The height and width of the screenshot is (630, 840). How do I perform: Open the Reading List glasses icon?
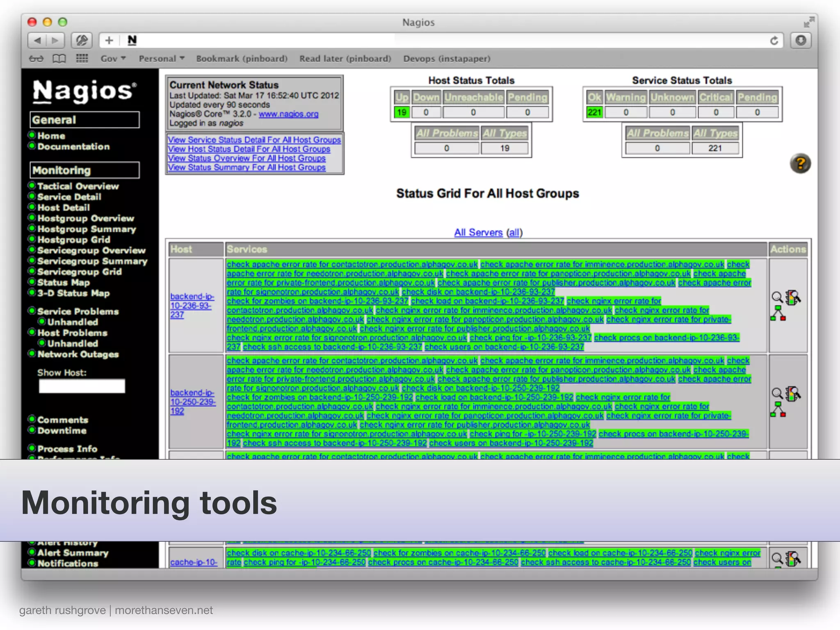point(36,59)
